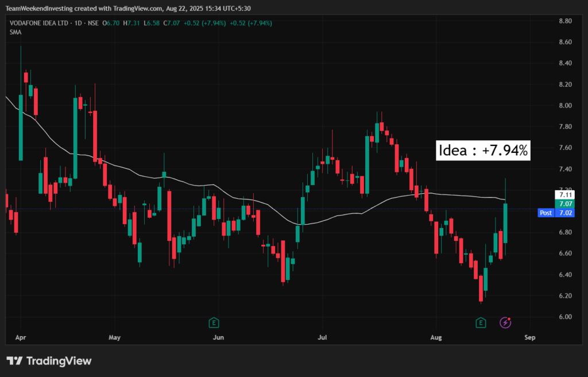Click the Idea : +7.94% annotation box
Screen dimensions: 588x377
(483, 151)
